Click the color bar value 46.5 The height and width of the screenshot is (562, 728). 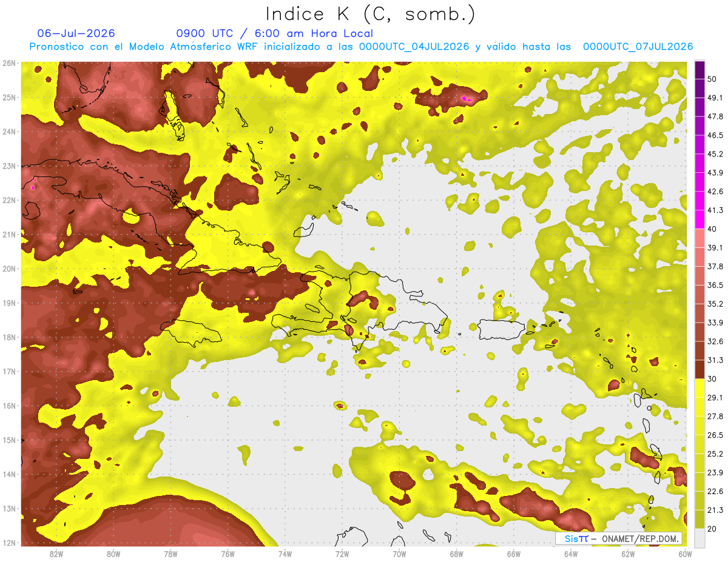(715, 135)
